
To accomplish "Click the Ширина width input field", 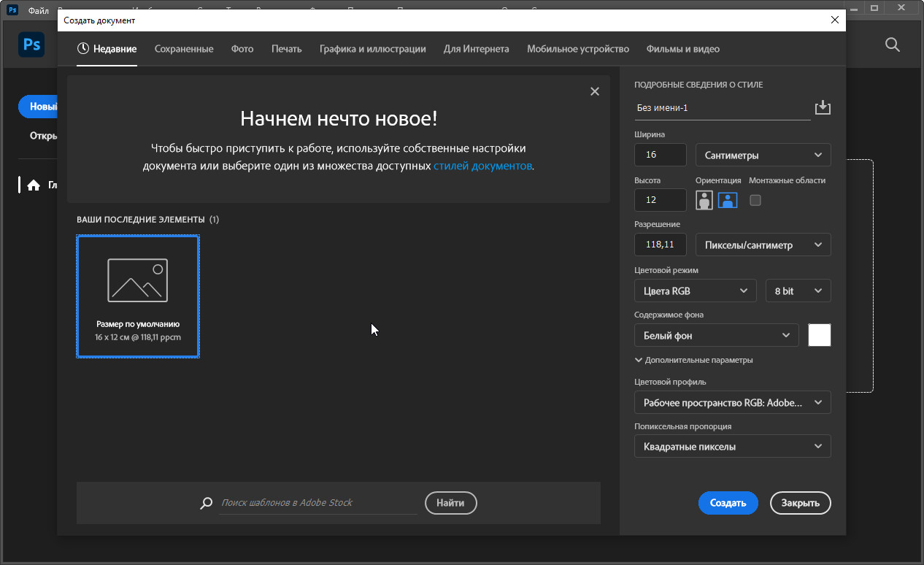I will [x=660, y=155].
